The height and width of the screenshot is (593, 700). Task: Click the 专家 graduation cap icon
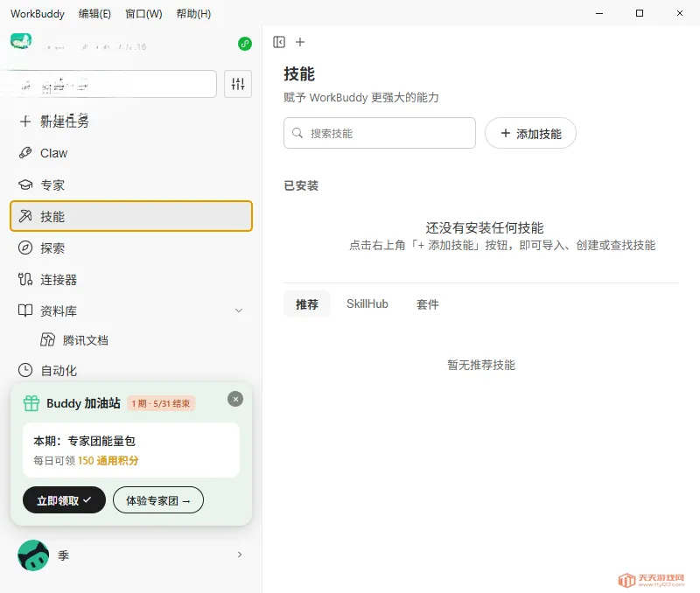point(25,185)
